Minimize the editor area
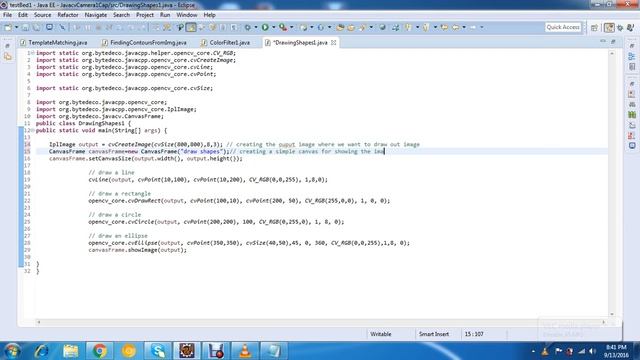This screenshot has height=360, width=640. (603, 42)
